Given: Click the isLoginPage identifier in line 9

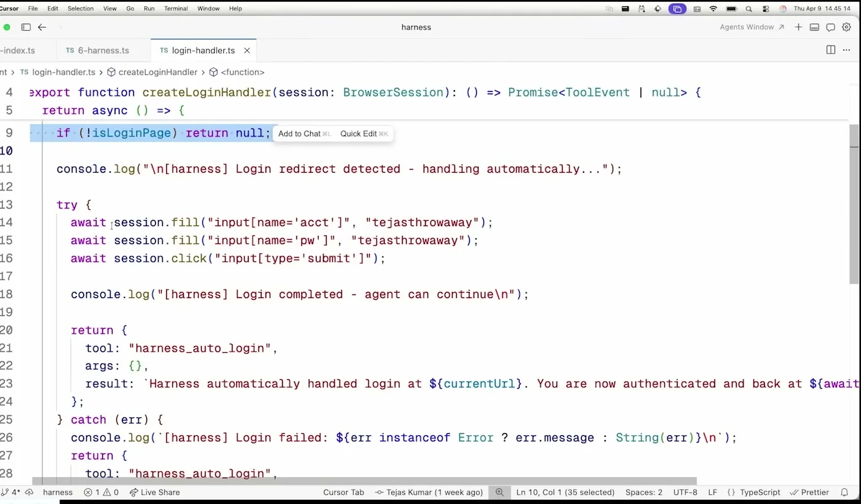Looking at the screenshot, I should (x=131, y=133).
